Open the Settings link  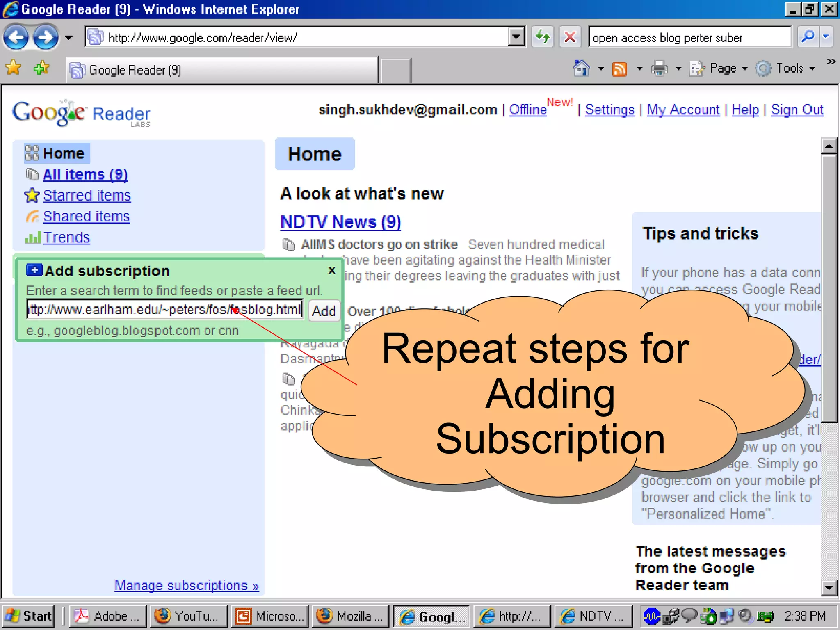click(609, 110)
